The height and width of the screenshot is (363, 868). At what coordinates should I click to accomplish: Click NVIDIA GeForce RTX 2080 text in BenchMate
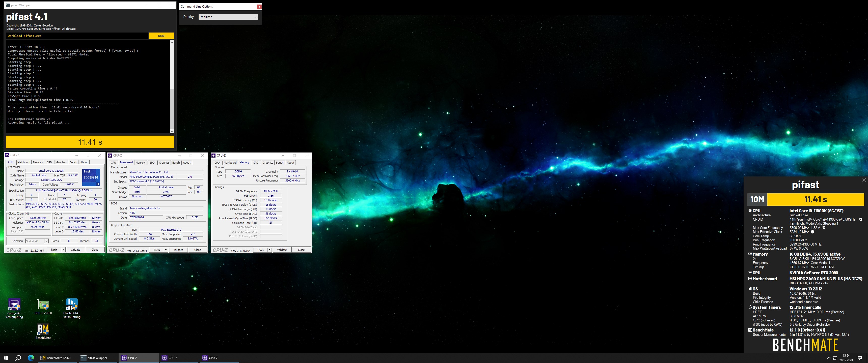[813, 273]
